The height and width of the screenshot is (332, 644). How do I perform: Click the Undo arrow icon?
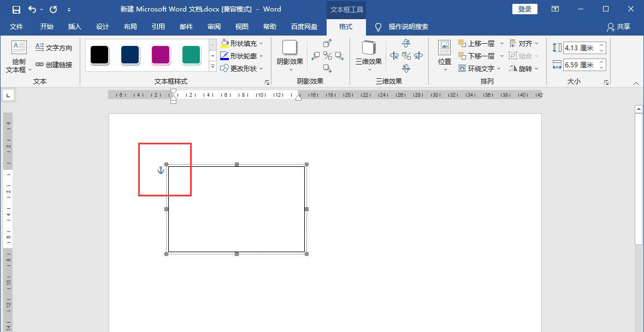pyautogui.click(x=32, y=9)
